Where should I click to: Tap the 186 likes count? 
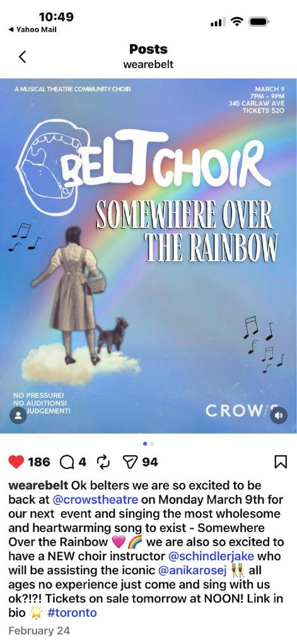tap(39, 463)
